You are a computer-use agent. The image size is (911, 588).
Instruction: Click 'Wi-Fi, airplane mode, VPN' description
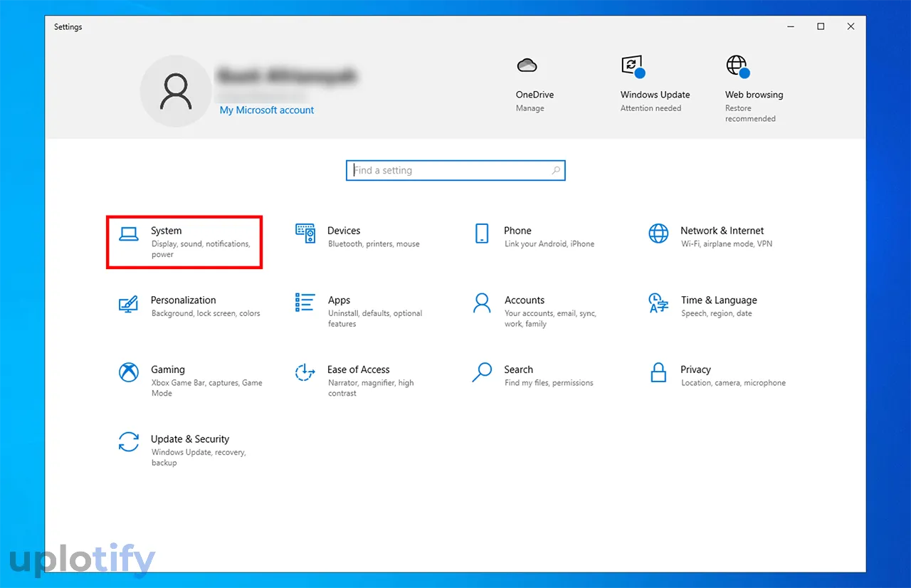(727, 244)
